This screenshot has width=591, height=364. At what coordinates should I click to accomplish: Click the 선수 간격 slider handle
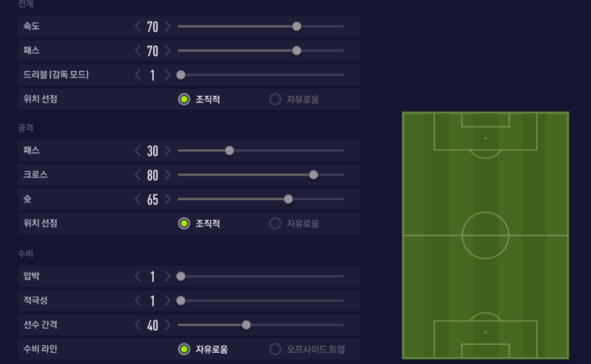(x=246, y=325)
